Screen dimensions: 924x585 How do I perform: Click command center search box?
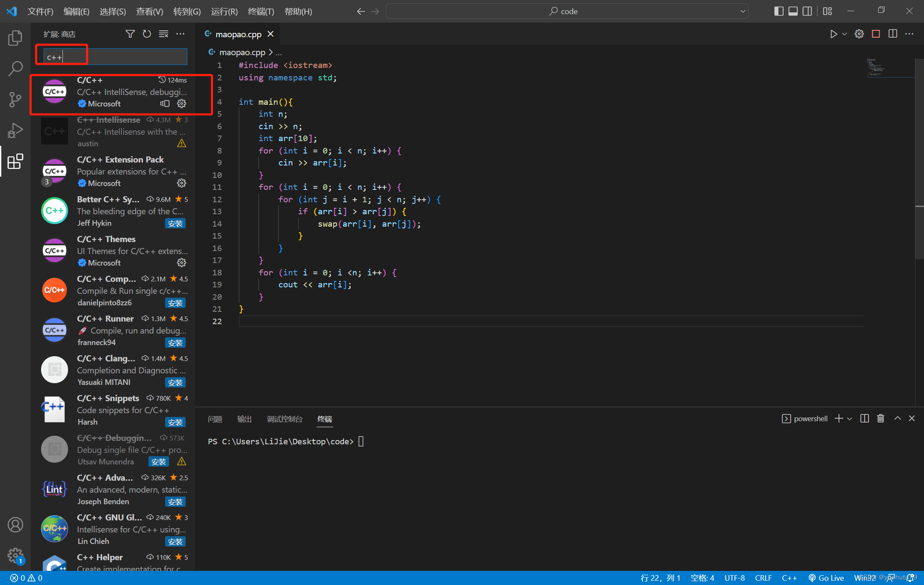[567, 11]
